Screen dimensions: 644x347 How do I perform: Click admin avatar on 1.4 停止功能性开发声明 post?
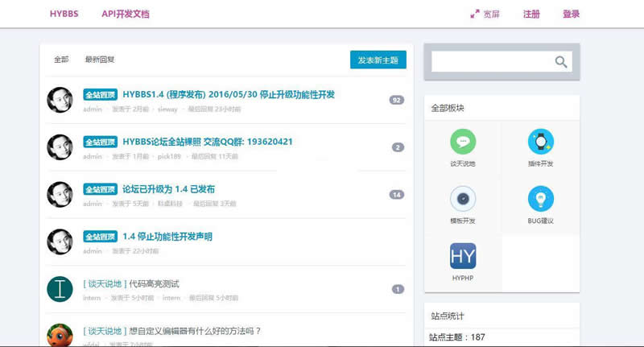pyautogui.click(x=60, y=242)
